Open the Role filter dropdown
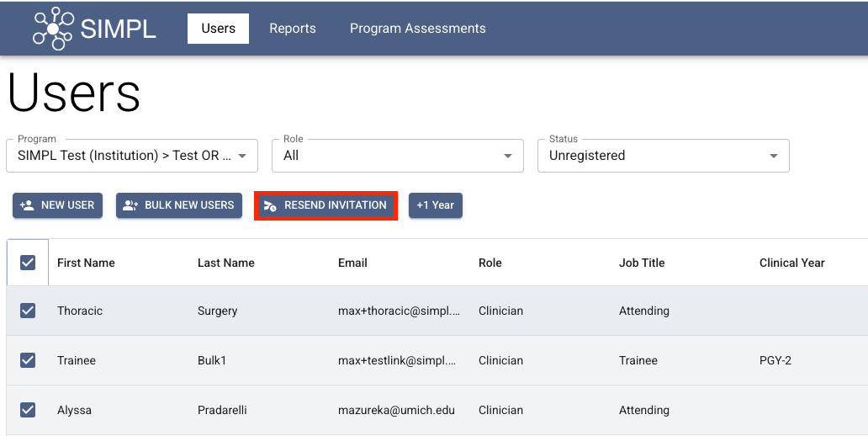 coord(398,156)
